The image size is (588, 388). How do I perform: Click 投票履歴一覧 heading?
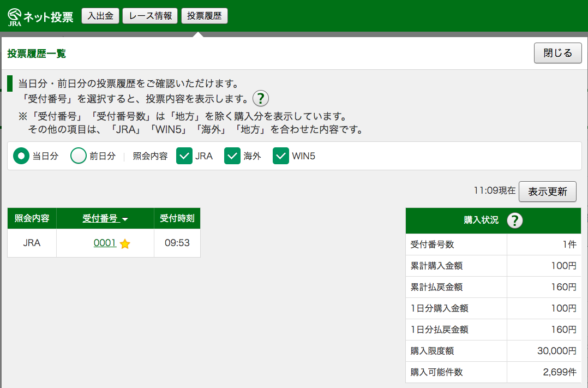(x=37, y=53)
